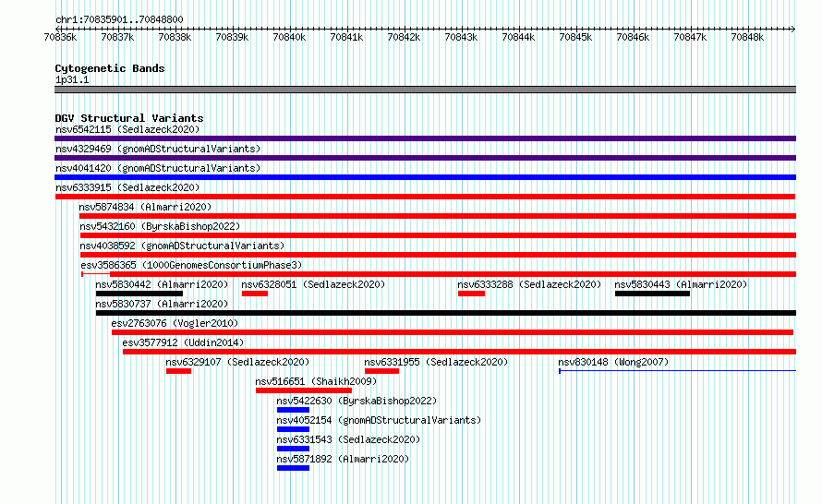The height and width of the screenshot is (504, 822).
Task: Click the DGV Structural Variants track title
Action: click(x=129, y=118)
